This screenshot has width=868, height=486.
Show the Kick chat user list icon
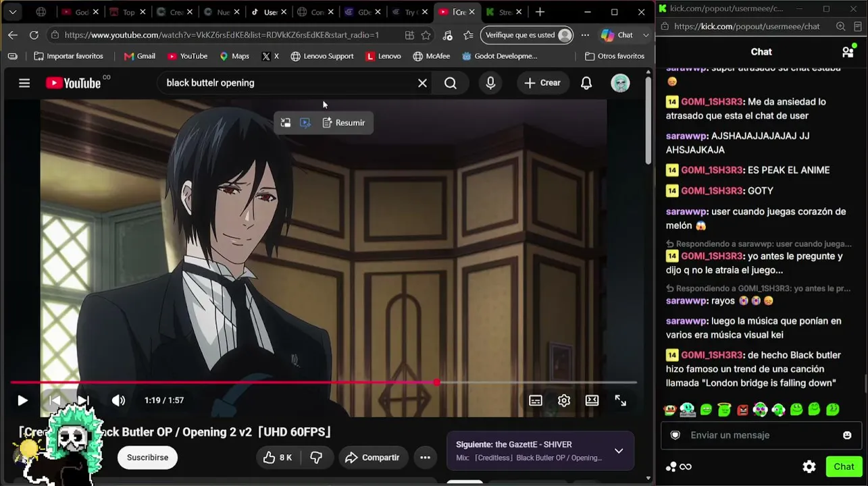(848, 52)
